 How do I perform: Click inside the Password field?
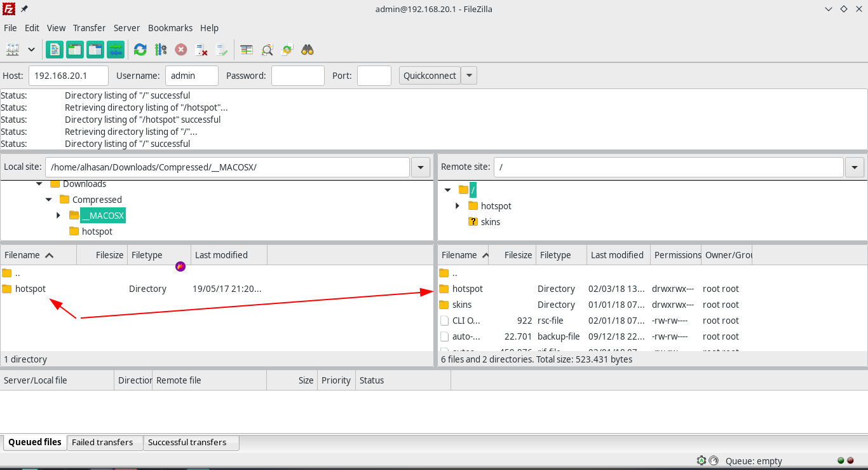(x=297, y=75)
